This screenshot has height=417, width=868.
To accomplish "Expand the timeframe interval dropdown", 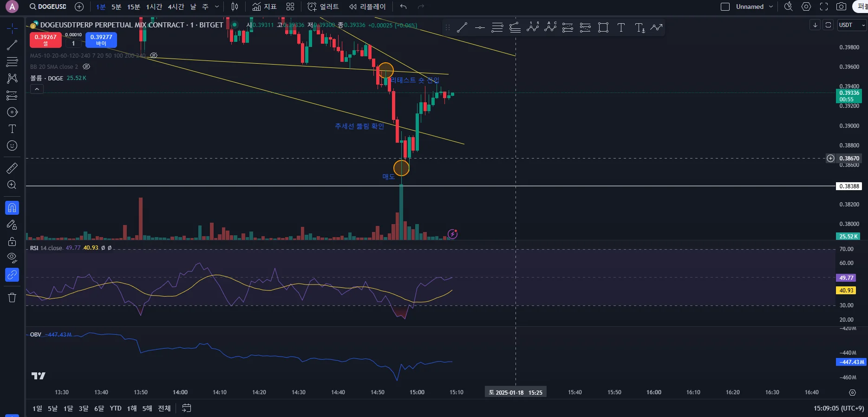I will pyautogui.click(x=217, y=7).
